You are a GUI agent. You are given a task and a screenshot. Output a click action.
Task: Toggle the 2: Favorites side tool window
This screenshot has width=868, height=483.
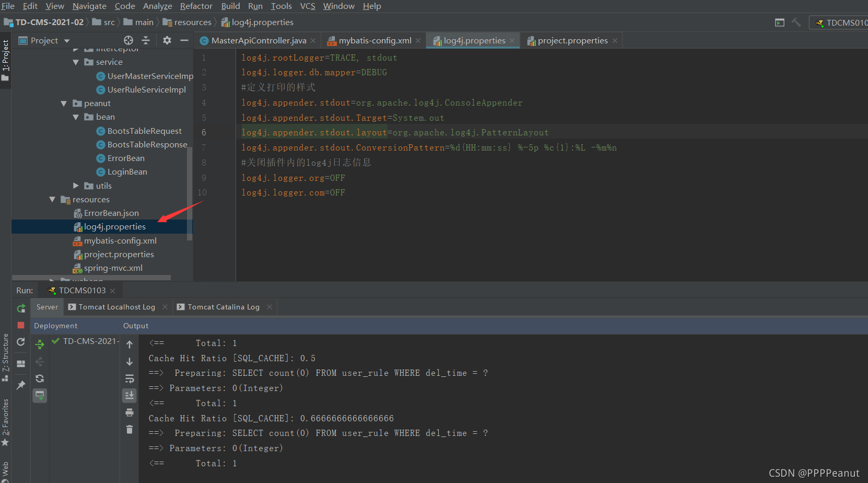point(5,422)
